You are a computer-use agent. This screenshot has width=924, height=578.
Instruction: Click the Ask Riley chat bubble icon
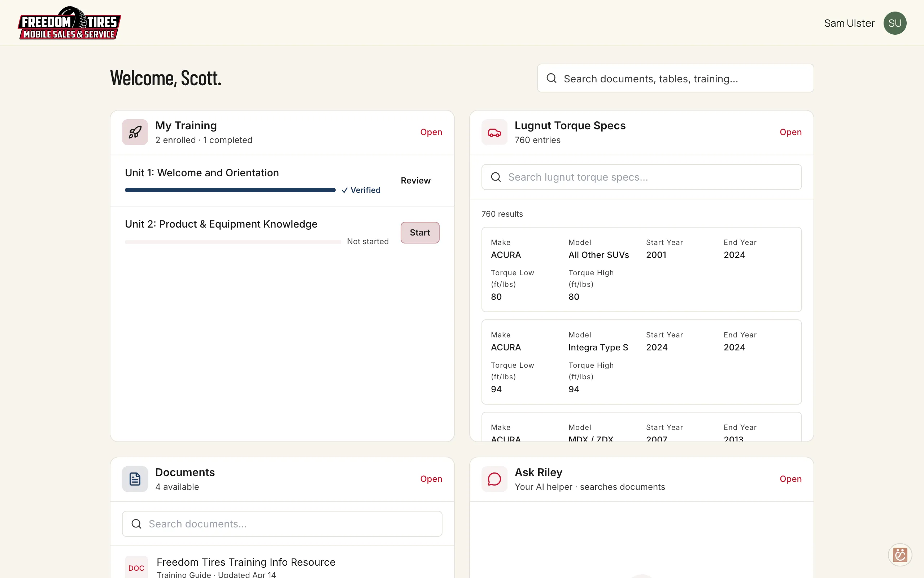point(494,479)
